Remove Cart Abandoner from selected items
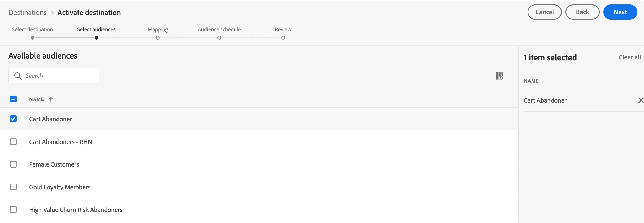The width and height of the screenshot is (644, 223). pos(641,100)
